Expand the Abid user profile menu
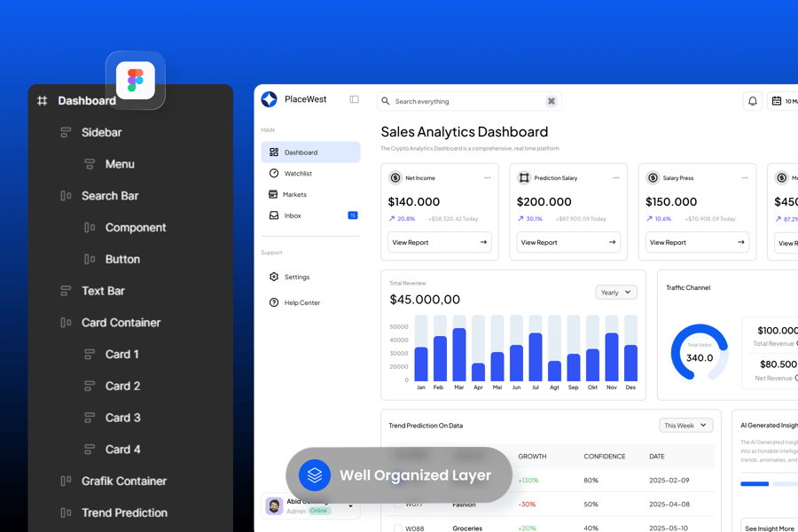Viewport: 798px width, 532px height. pyautogui.click(x=351, y=506)
